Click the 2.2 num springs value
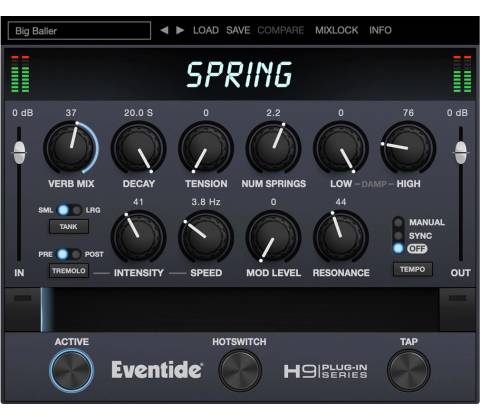Viewport: 480px width, 420px height. click(x=273, y=113)
